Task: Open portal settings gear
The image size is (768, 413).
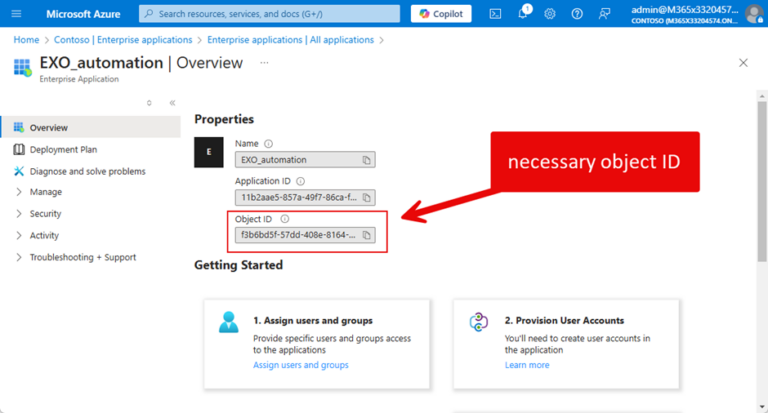Action: [x=550, y=13]
